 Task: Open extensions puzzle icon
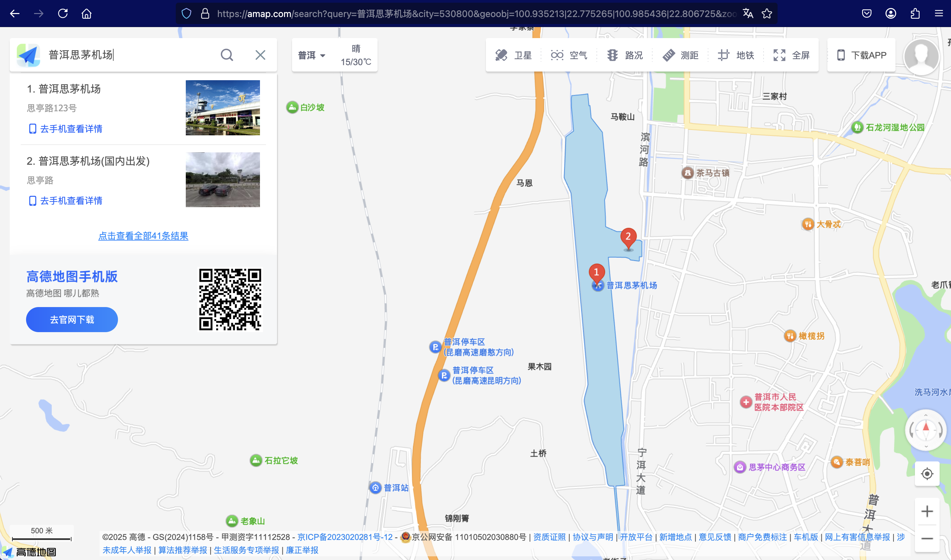point(915,14)
